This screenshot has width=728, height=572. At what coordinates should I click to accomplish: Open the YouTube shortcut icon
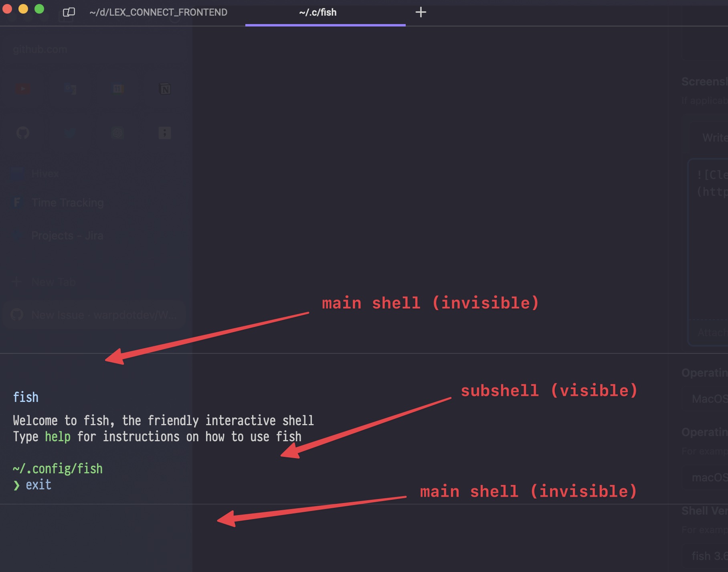pyautogui.click(x=23, y=88)
